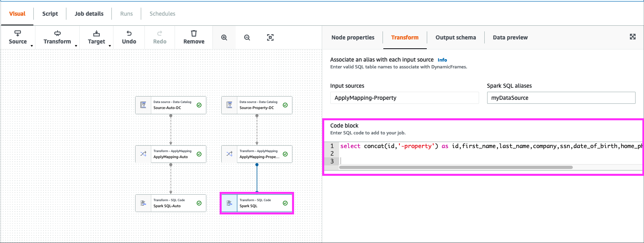Switch to the Script tab
Viewport: 644px width, 243px height.
50,14
